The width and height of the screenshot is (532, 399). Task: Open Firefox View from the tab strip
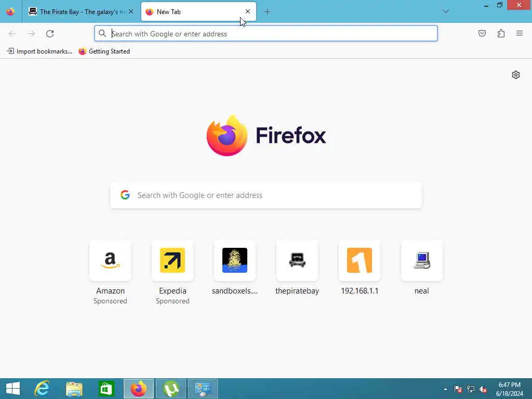pos(10,11)
